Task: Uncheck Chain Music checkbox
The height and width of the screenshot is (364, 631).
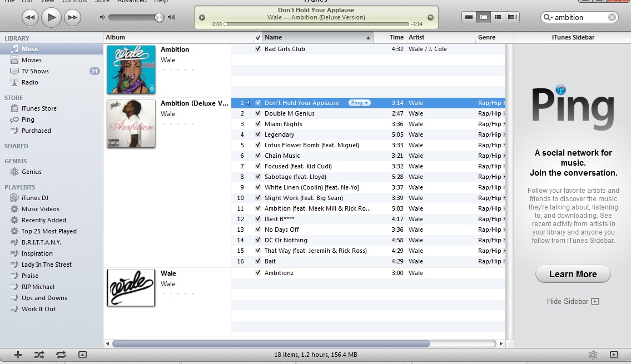Action: pyautogui.click(x=258, y=156)
